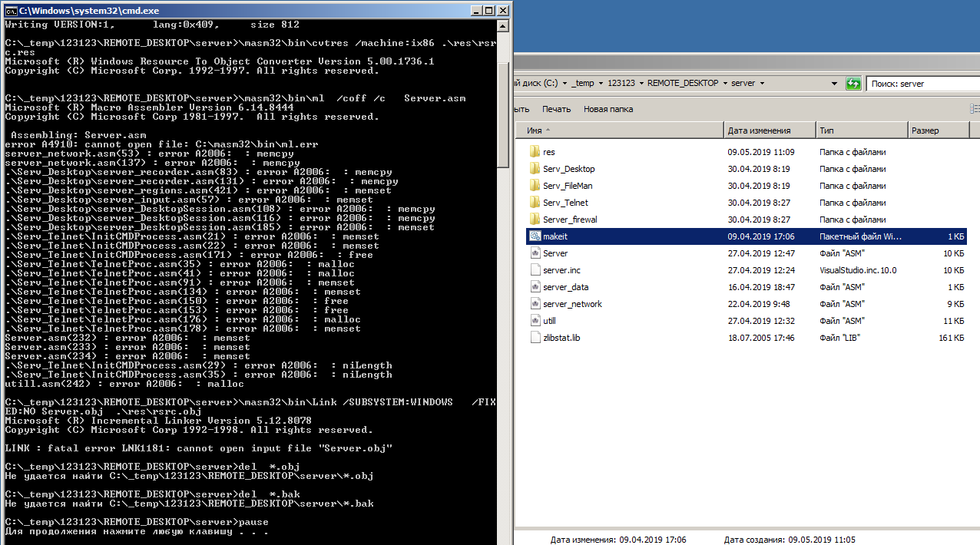Screen dimensions: 980x545
Task: Click the cmd.exe system menu icon
Action: tap(10, 10)
